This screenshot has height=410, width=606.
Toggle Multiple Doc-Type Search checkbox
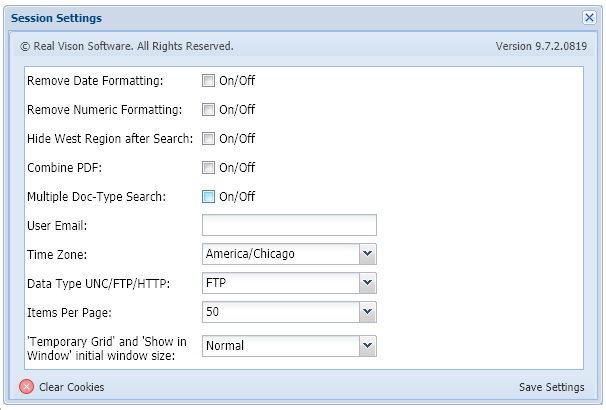209,197
